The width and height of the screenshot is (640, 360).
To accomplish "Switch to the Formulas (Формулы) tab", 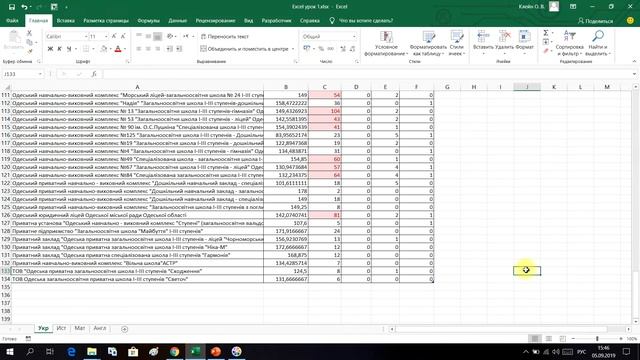I will pyautogui.click(x=148, y=20).
